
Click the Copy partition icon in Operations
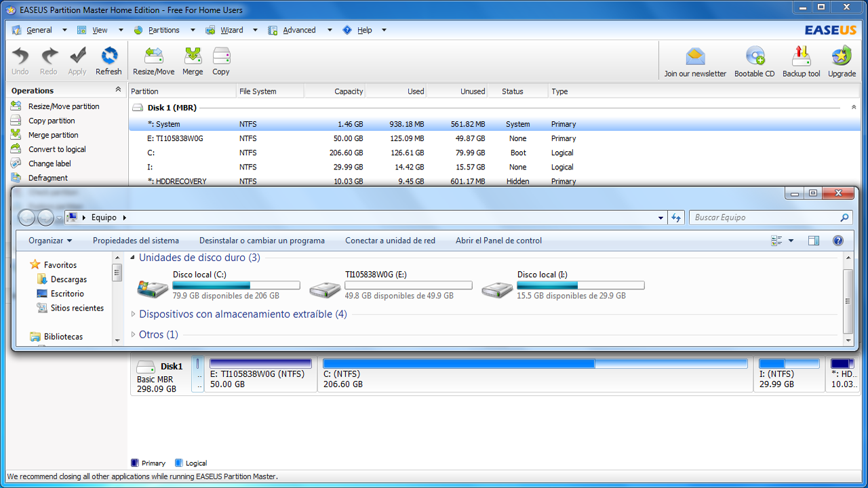(x=16, y=120)
